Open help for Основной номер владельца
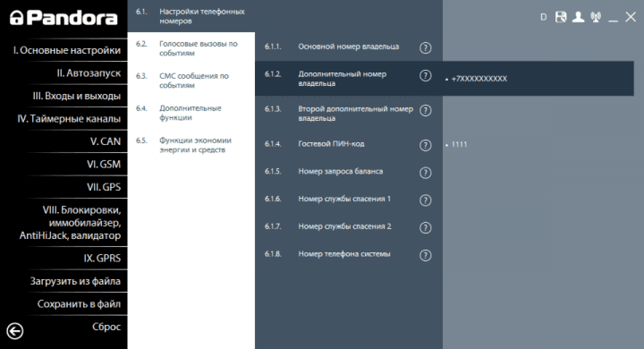Viewport: 644px width, 349px height. [x=426, y=47]
